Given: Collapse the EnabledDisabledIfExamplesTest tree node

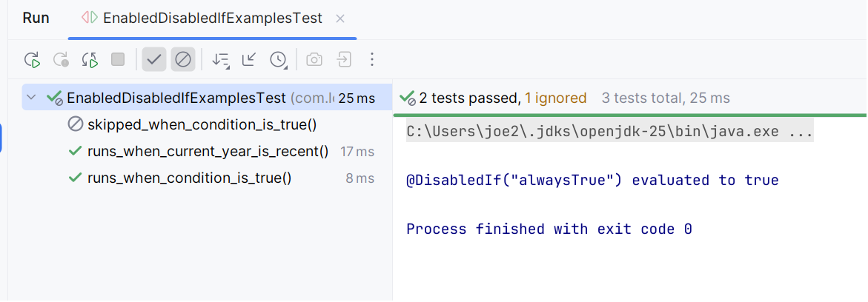Looking at the screenshot, I should pyautogui.click(x=31, y=98).
